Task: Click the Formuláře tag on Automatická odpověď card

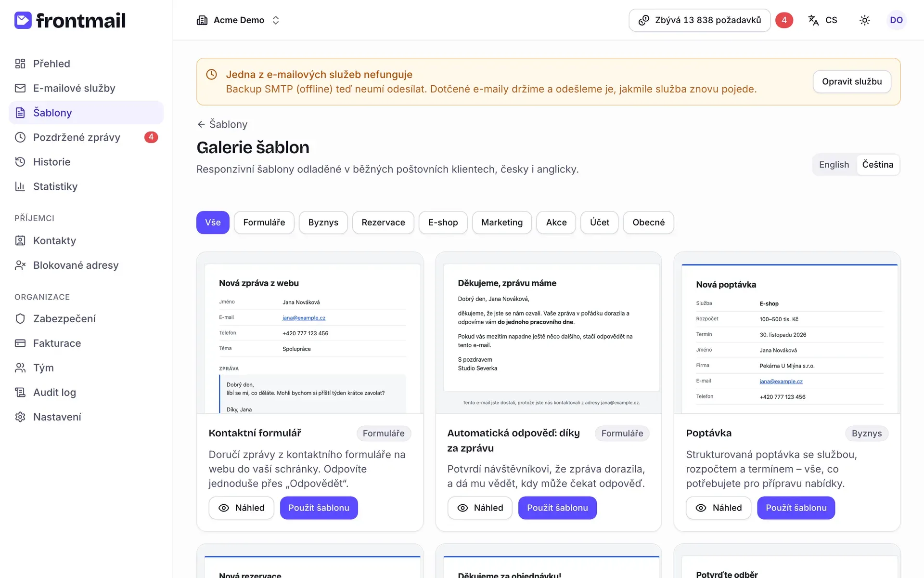Action: pos(622,433)
